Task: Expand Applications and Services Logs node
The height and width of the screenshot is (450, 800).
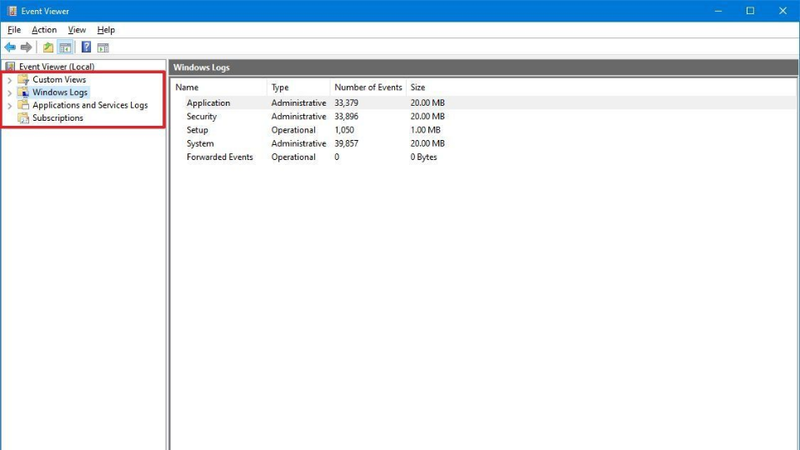Action: (9, 106)
